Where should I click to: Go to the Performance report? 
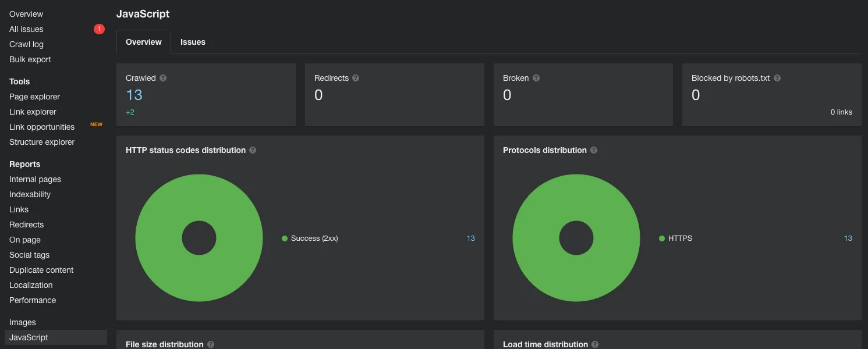point(33,300)
